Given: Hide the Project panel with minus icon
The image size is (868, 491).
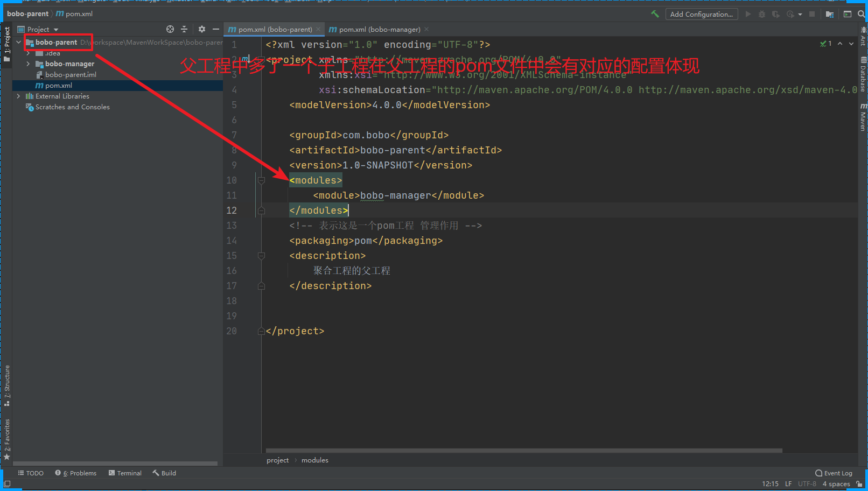Looking at the screenshot, I should pos(216,29).
